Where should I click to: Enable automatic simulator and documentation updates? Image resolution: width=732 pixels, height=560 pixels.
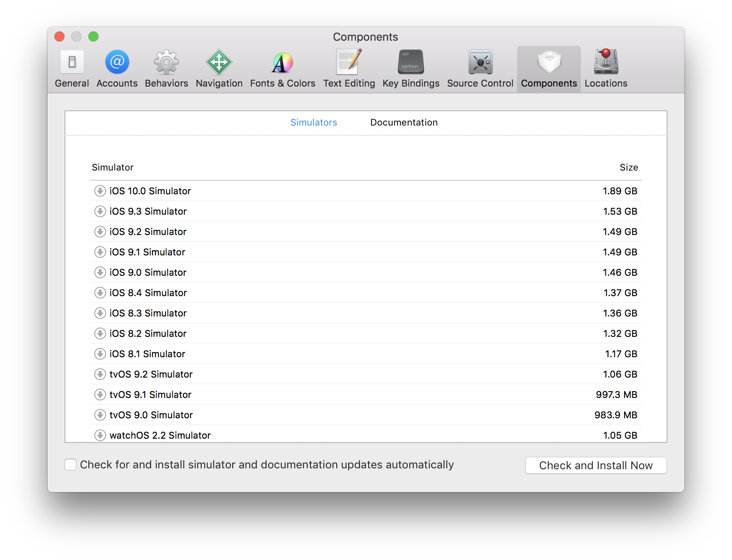[x=70, y=465]
